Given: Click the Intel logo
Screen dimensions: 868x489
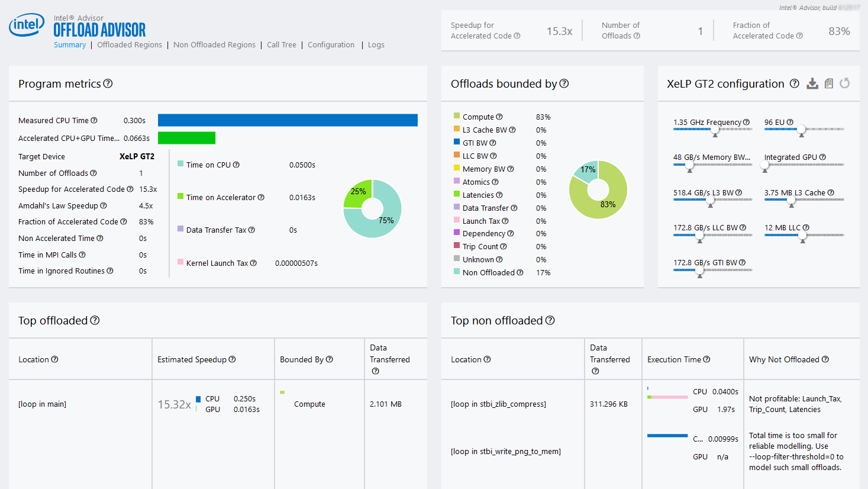Looking at the screenshot, I should pyautogui.click(x=27, y=25).
